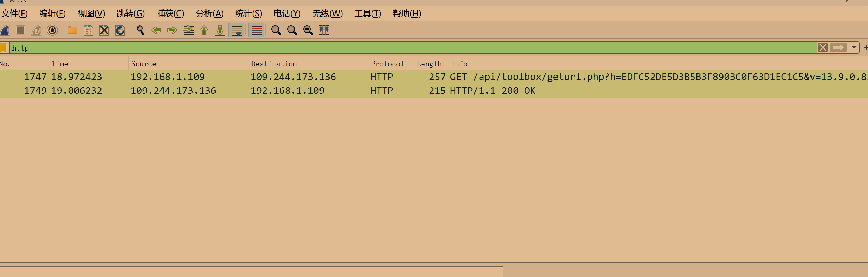The width and height of the screenshot is (868, 277).
Task: Open capture options gear icon
Action: (52, 30)
